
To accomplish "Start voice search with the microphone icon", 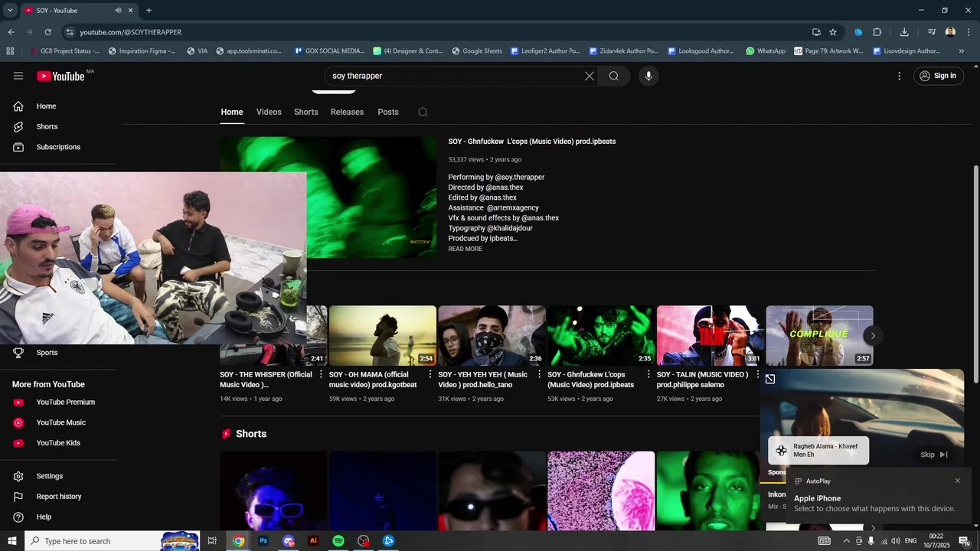I will (648, 76).
